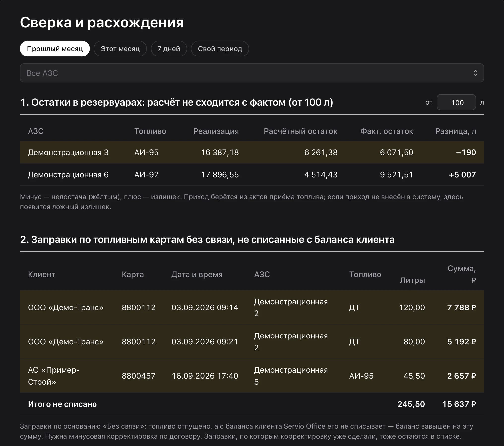
Task: Click the «Карта» column header
Action: click(133, 274)
